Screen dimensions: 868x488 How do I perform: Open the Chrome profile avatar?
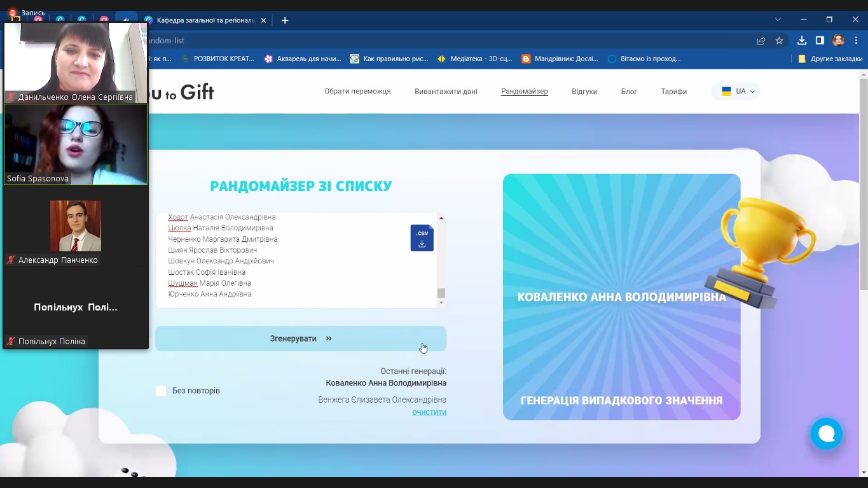click(838, 41)
